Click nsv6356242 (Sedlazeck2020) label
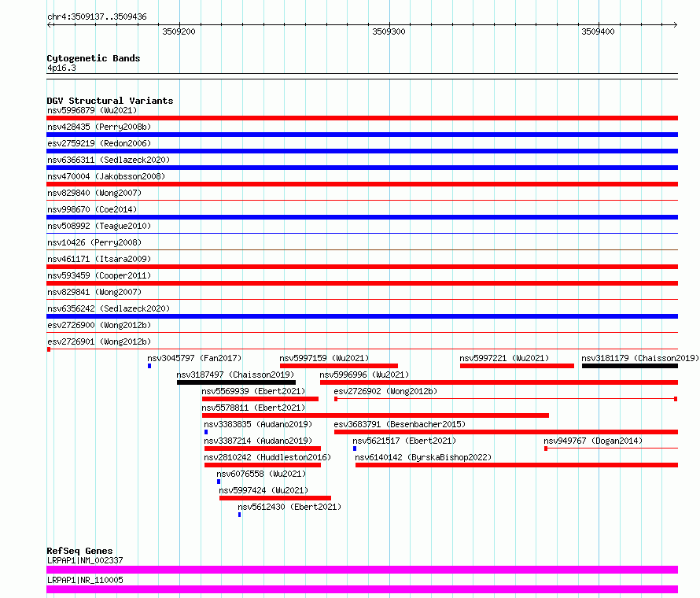The height and width of the screenshot is (598, 700). coord(109,308)
